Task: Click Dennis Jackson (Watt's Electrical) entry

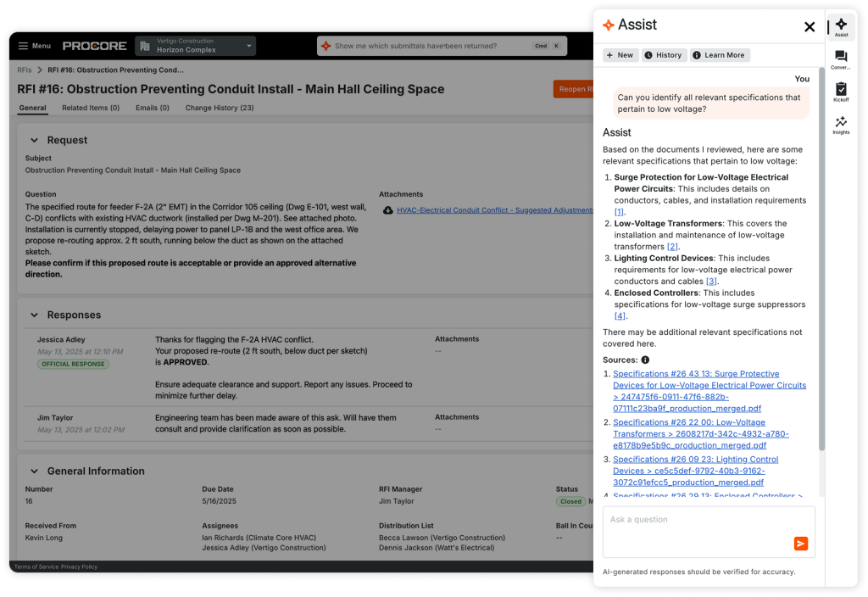Action: tap(437, 549)
